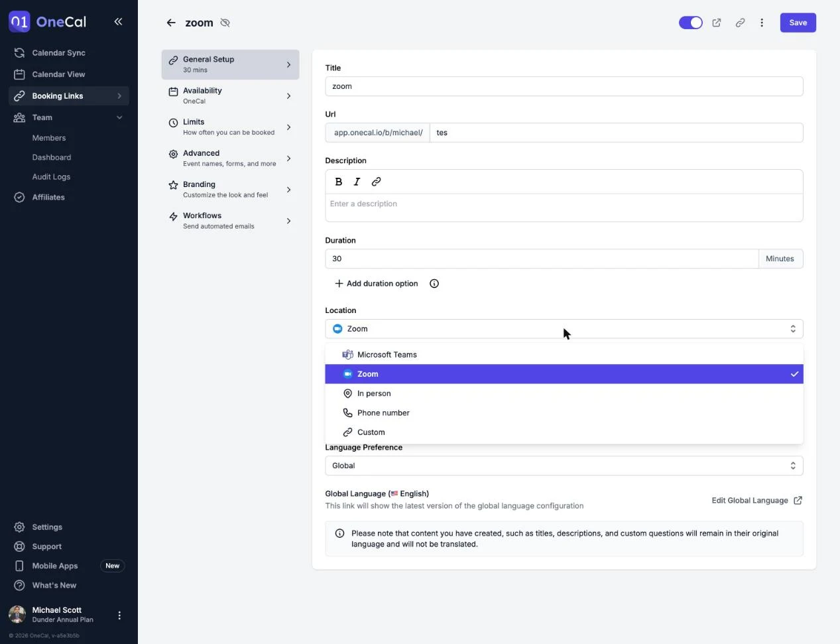Screen dimensions: 840x644
Task: Click the Calendar Sync icon
Action: 19,52
